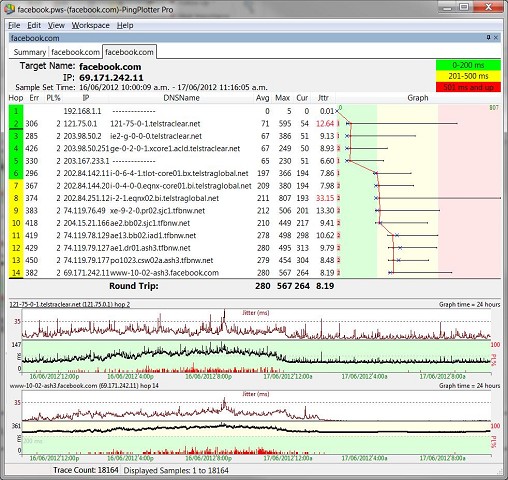The image size is (508, 480).
Task: Click the Err column header
Action: click(x=34, y=98)
